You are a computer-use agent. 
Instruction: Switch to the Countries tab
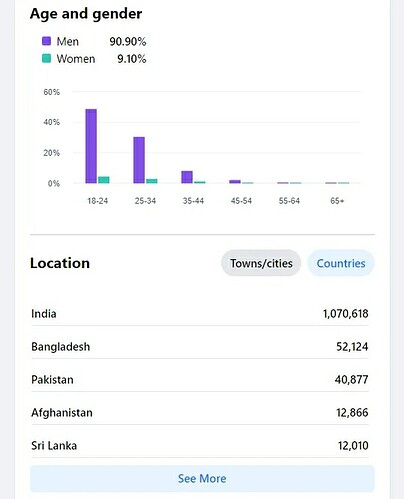coord(341,263)
